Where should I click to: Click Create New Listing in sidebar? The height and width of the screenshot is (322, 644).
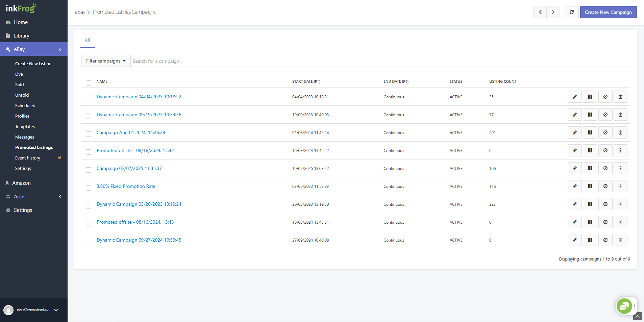(x=33, y=64)
